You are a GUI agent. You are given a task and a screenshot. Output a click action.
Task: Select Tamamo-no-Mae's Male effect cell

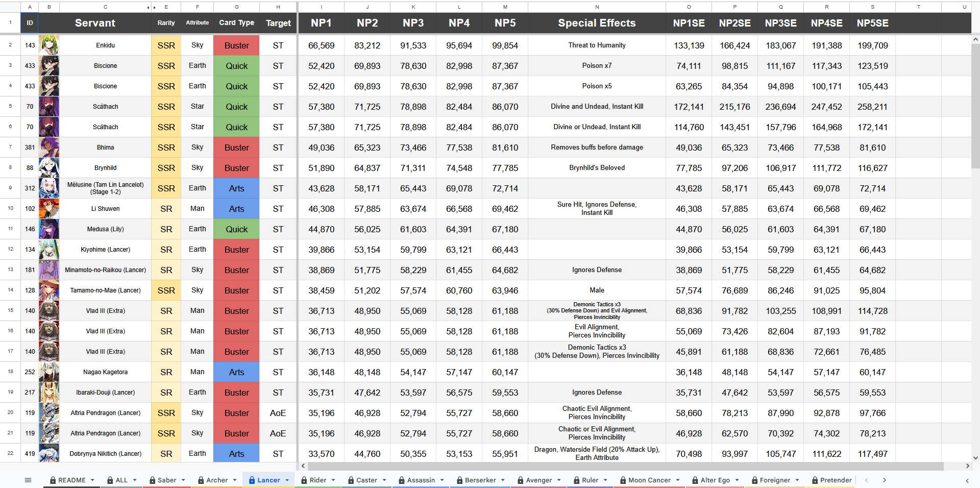[x=597, y=290]
